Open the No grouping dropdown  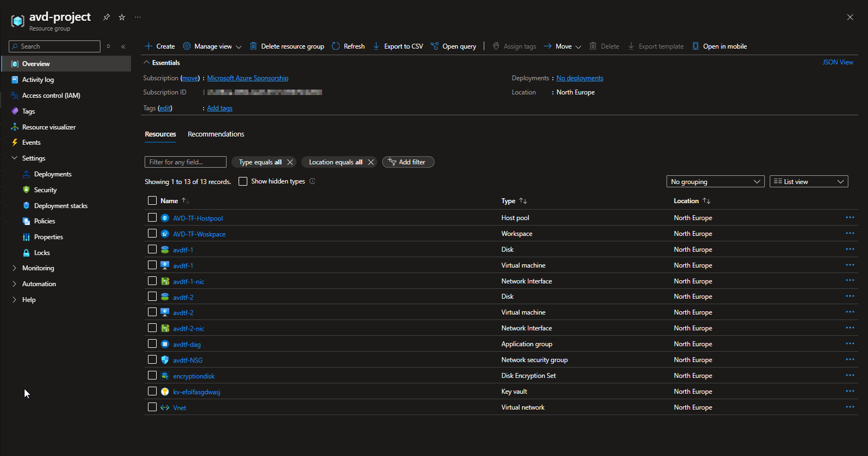[x=715, y=182]
